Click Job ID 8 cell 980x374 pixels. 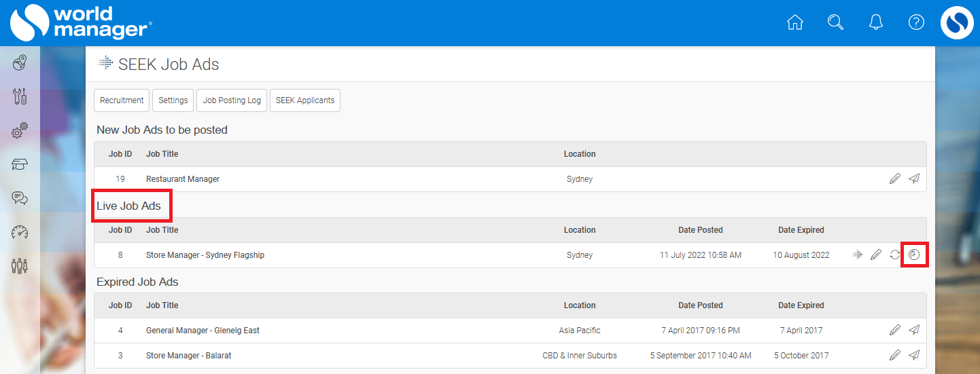[x=120, y=255]
